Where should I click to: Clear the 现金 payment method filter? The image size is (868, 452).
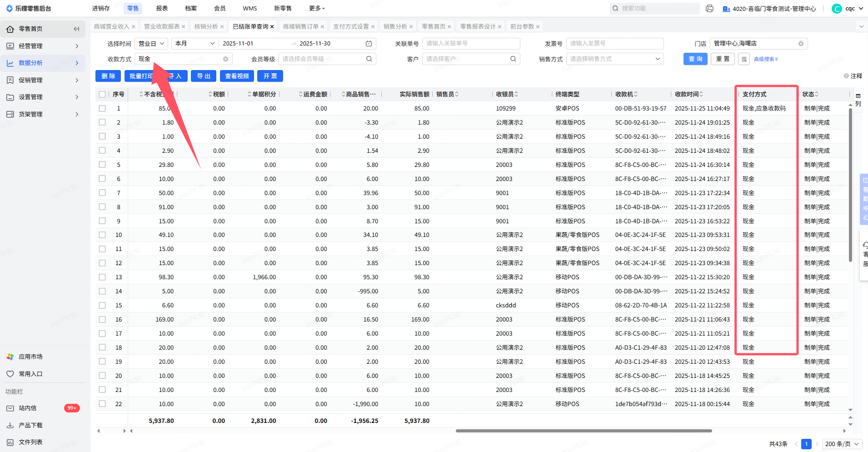225,59
